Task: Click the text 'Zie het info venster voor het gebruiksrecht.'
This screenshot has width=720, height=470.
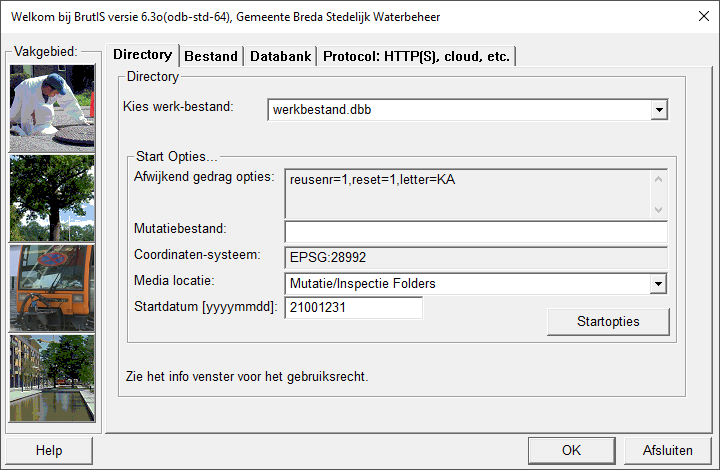Action: tap(247, 377)
